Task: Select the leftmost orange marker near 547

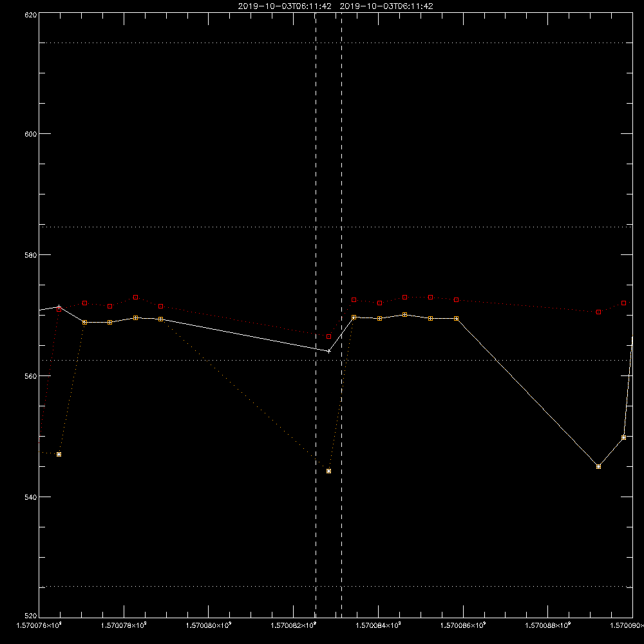Action: click(59, 454)
